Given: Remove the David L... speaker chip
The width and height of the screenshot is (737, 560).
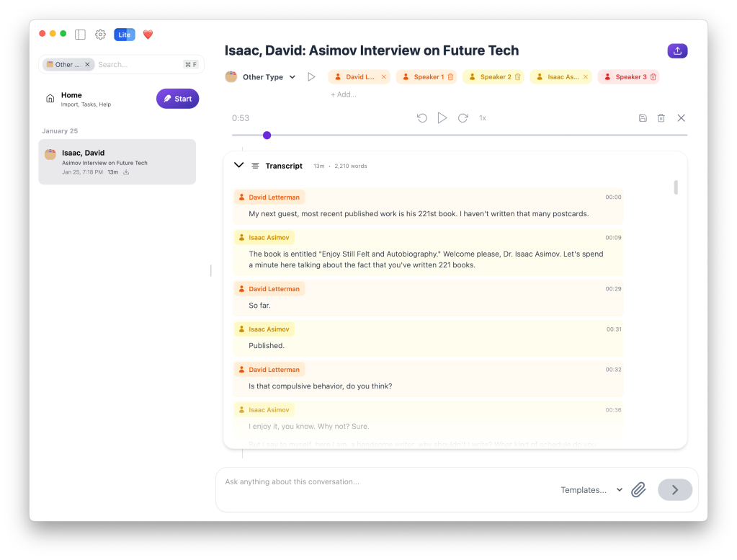Looking at the screenshot, I should pyautogui.click(x=384, y=77).
